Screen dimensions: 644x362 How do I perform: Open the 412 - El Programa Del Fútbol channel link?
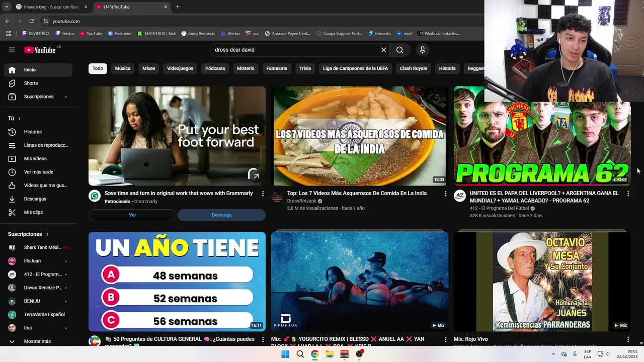point(499,208)
